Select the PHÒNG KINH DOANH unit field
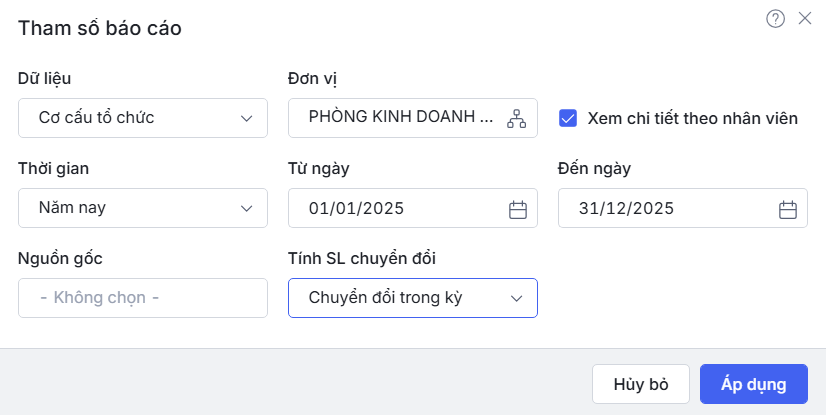This screenshot has height=415, width=826. pyautogui.click(x=400, y=118)
